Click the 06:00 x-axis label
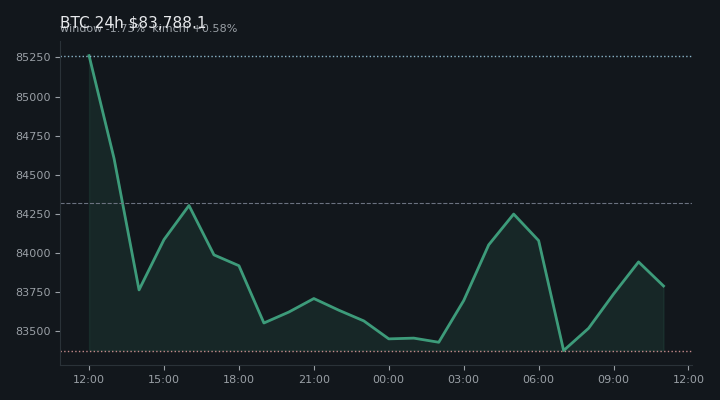 539,379
